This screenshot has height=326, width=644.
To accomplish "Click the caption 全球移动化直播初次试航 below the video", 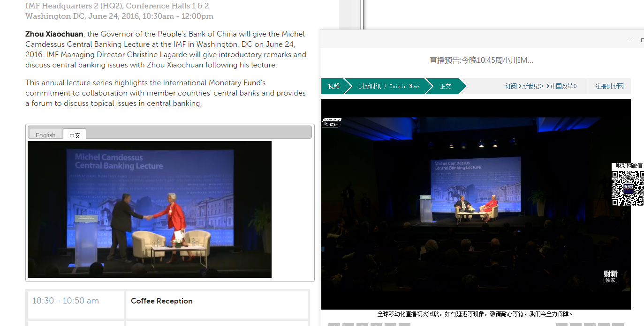I will click(x=475, y=314).
